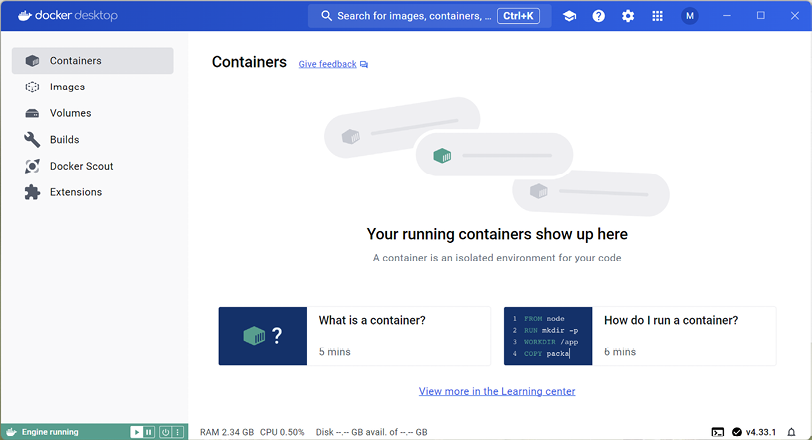Resume the Docker engine with play button
This screenshot has width=812, height=440.
click(x=136, y=432)
